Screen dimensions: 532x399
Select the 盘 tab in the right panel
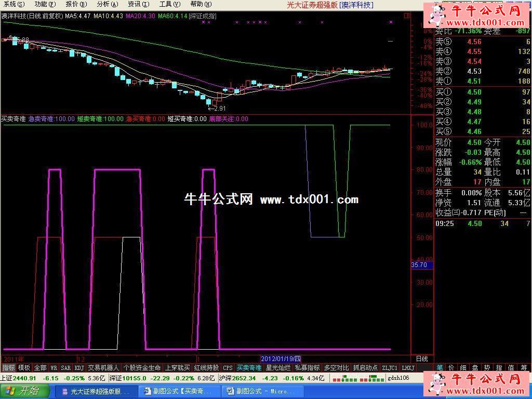(475, 367)
